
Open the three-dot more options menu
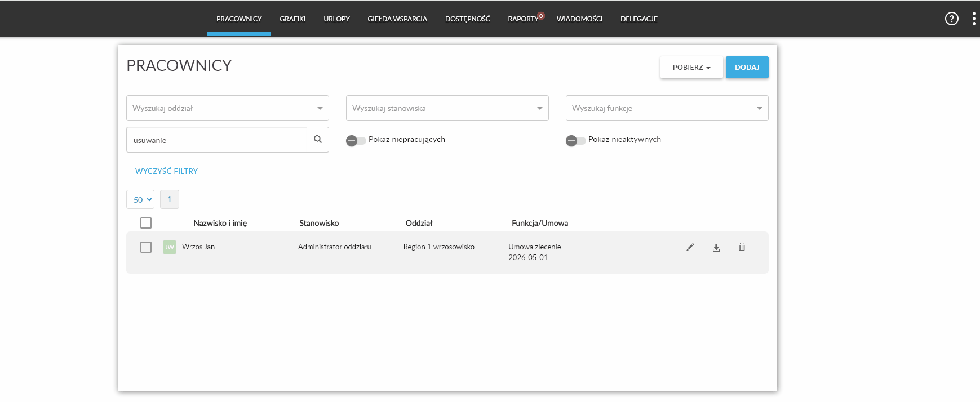pos(974,19)
